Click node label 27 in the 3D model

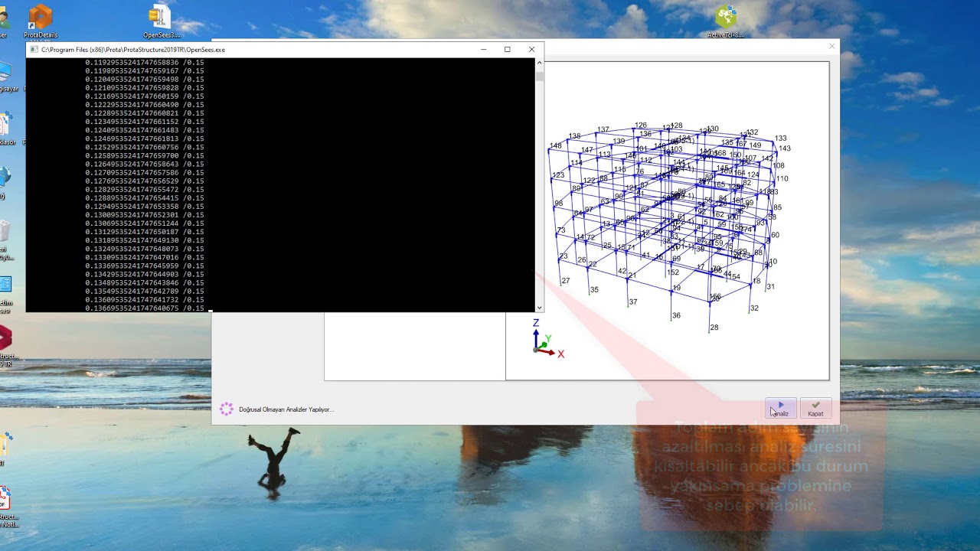point(566,281)
